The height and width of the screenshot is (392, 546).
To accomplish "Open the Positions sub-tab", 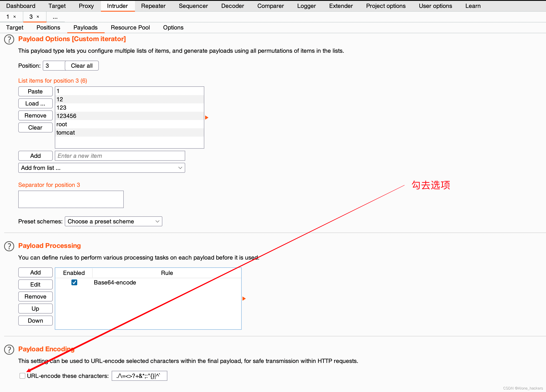I will click(x=48, y=27).
